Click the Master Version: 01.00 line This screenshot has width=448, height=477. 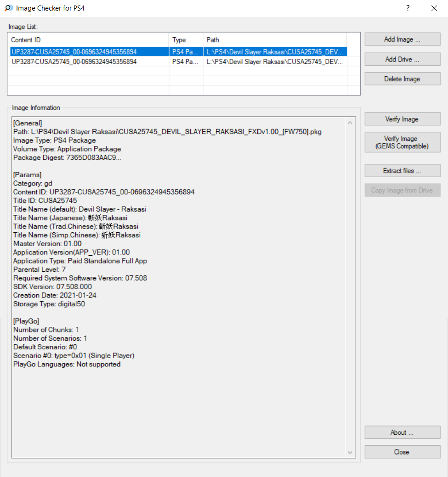point(47,244)
